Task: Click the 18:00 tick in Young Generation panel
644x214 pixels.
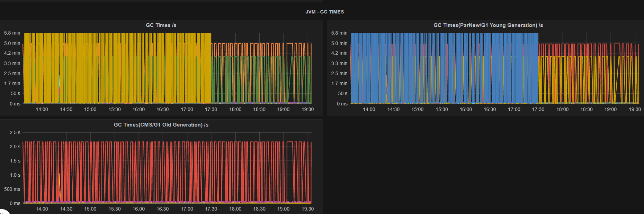Action: 563,109
